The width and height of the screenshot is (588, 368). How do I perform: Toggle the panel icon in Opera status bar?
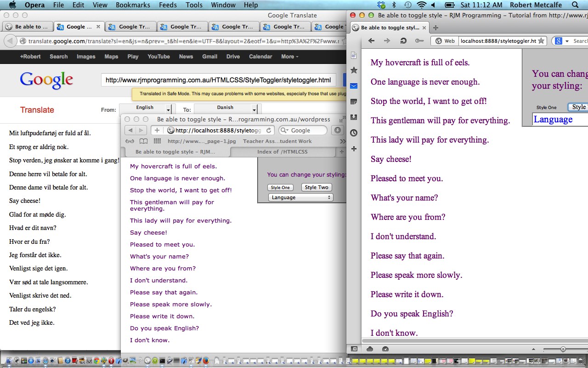pyautogui.click(x=354, y=349)
